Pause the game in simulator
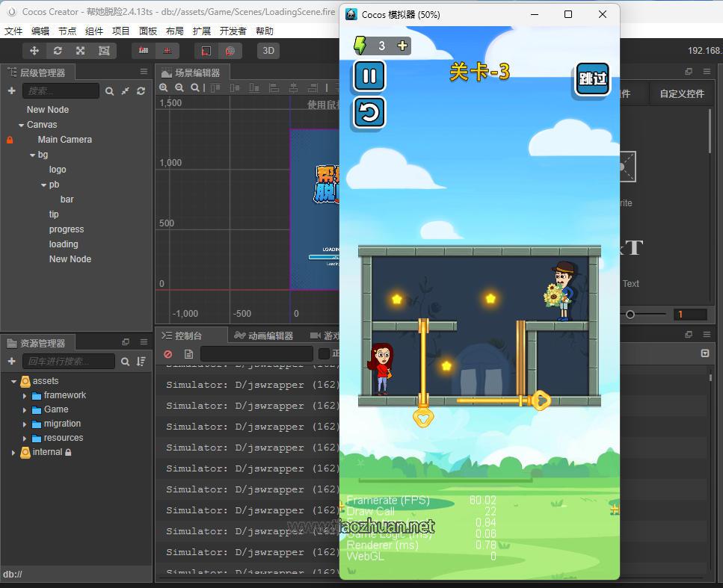Screen dimensions: 723x588 click(x=369, y=75)
